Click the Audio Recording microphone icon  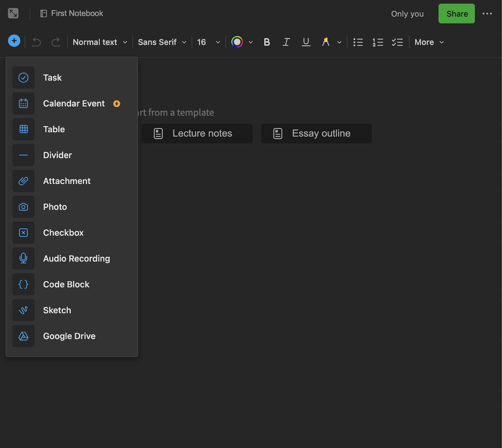tap(24, 258)
